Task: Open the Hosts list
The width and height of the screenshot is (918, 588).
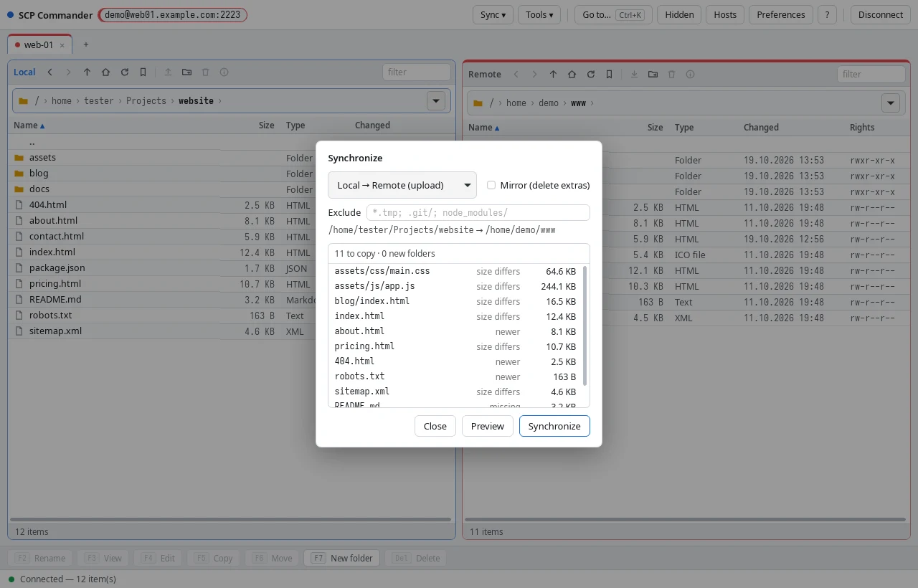Action: click(x=725, y=14)
